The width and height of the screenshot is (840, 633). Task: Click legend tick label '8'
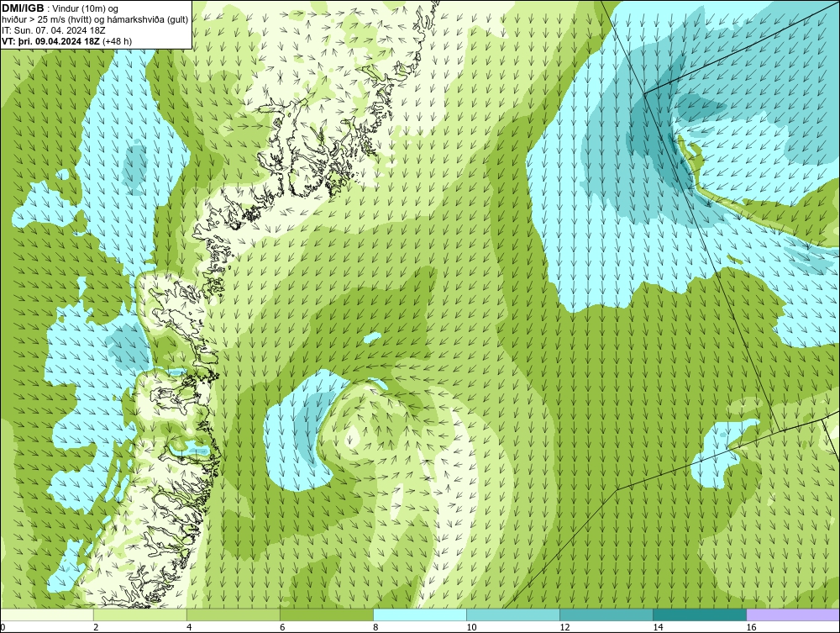coord(375,628)
